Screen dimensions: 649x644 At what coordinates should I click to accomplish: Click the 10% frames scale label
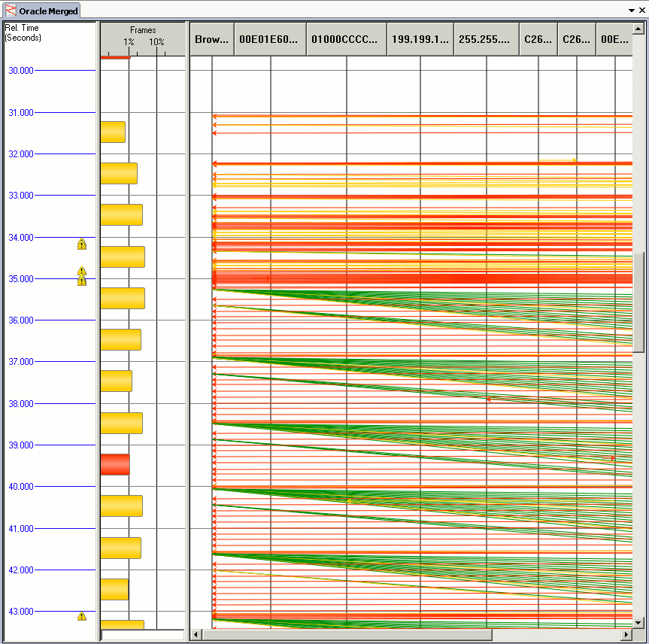(156, 42)
